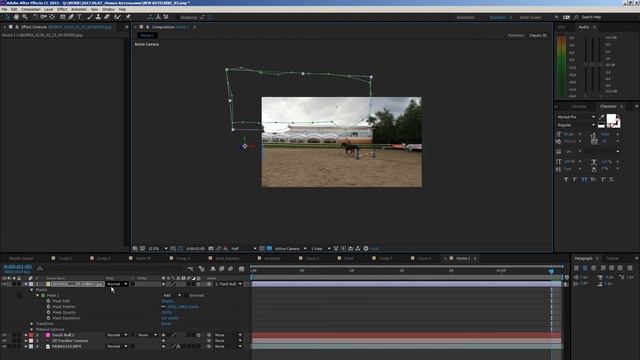Select the Zoom magnifier tool

pos(25,17)
